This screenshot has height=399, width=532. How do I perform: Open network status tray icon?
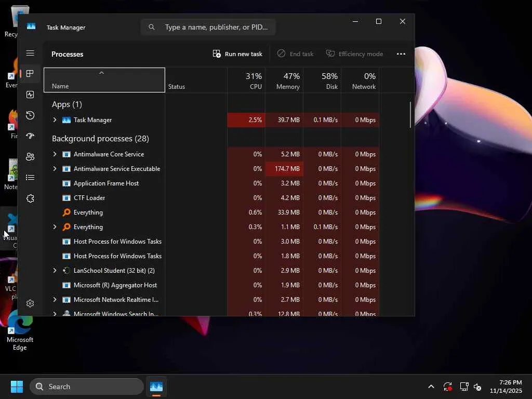click(x=464, y=387)
